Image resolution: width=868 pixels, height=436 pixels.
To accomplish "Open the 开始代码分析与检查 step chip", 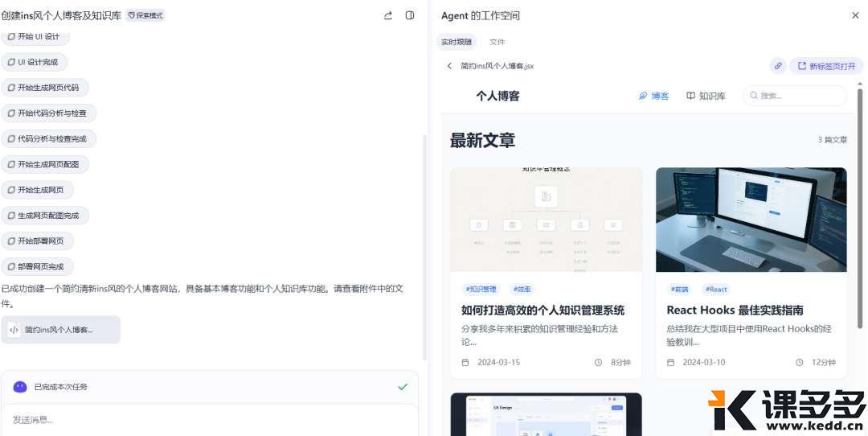I will pos(49,113).
